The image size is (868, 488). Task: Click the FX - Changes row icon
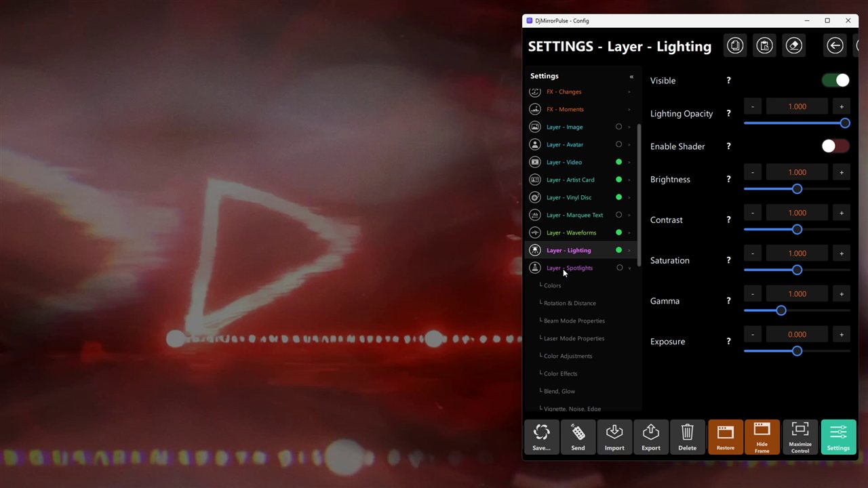coord(535,91)
